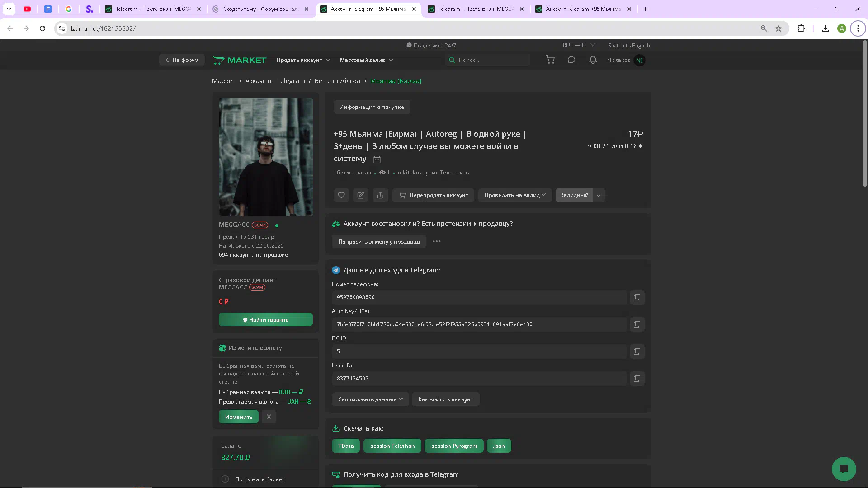This screenshot has width=868, height=488.
Task: Open site information icon in address bar
Action: pos(62,28)
